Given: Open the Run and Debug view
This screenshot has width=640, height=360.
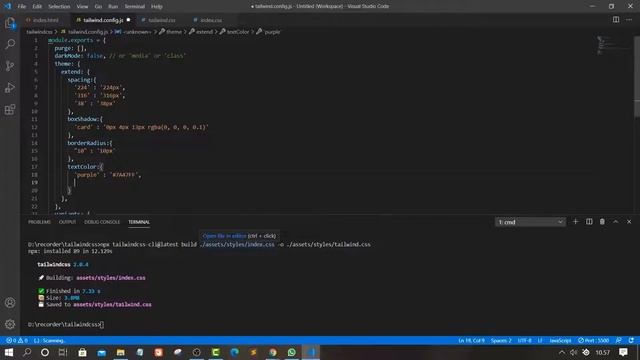Looking at the screenshot, I should [x=10, y=87].
